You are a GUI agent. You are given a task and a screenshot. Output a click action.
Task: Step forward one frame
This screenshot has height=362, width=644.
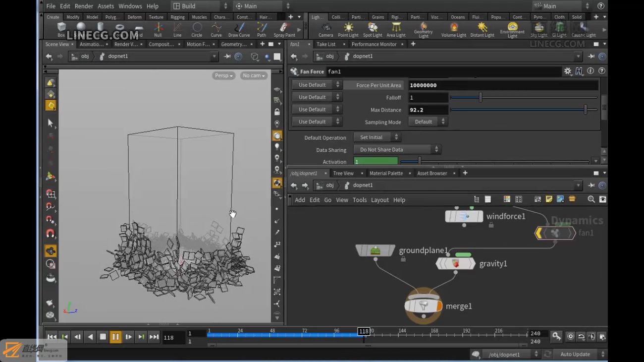click(128, 337)
